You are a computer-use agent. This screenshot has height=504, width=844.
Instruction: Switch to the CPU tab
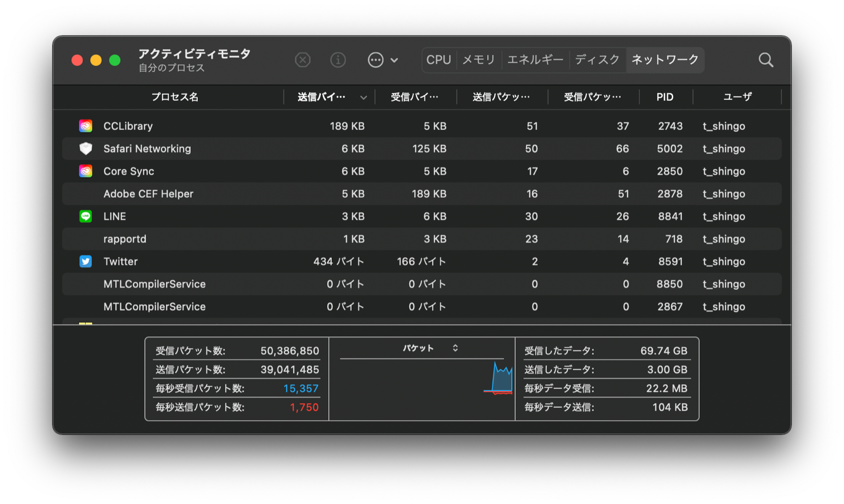click(x=438, y=60)
